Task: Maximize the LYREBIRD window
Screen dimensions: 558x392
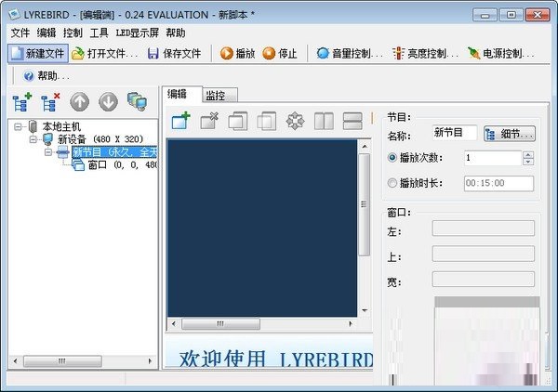Action: tap(511, 15)
